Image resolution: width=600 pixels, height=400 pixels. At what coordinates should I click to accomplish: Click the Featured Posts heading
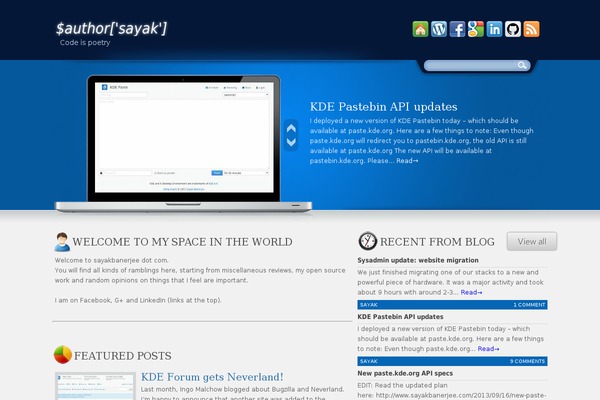(122, 356)
